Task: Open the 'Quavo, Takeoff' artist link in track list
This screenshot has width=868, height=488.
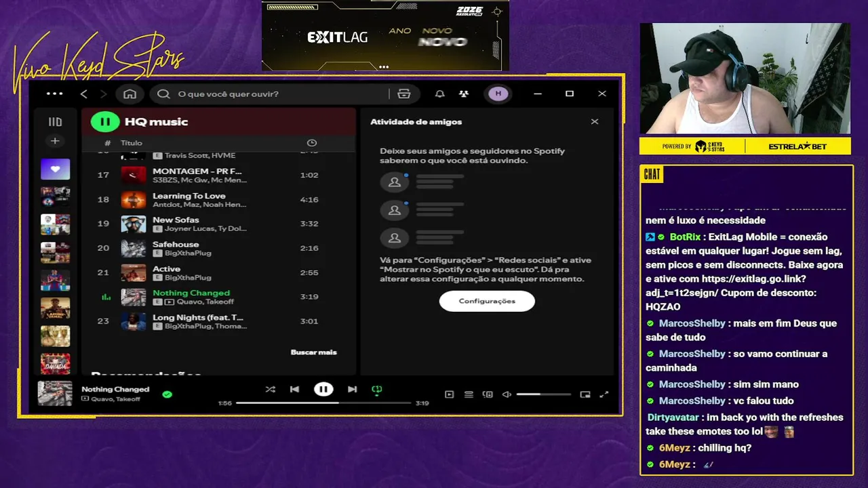Action: pyautogui.click(x=205, y=302)
